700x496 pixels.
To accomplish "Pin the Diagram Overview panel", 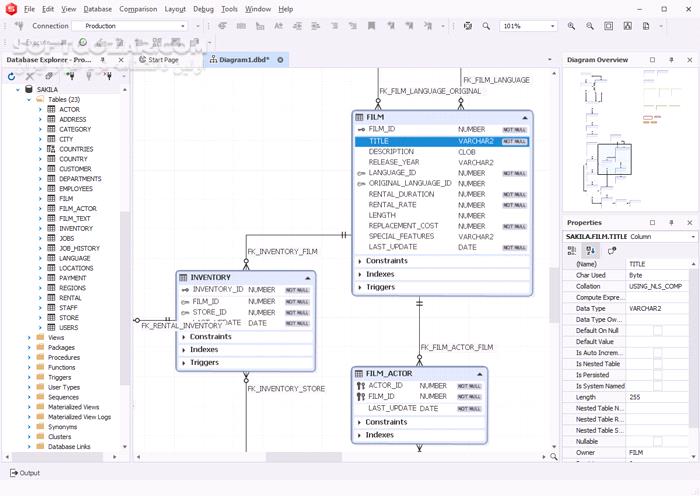I will click(671, 60).
